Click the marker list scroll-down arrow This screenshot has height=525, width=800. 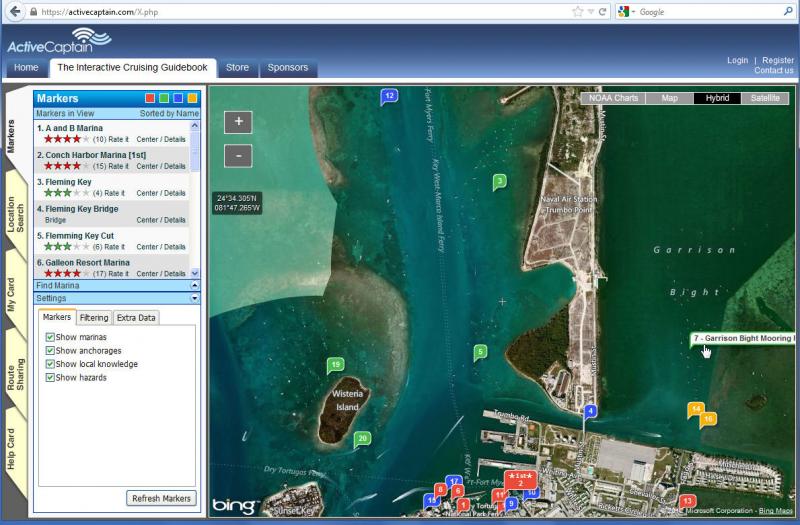(x=194, y=273)
